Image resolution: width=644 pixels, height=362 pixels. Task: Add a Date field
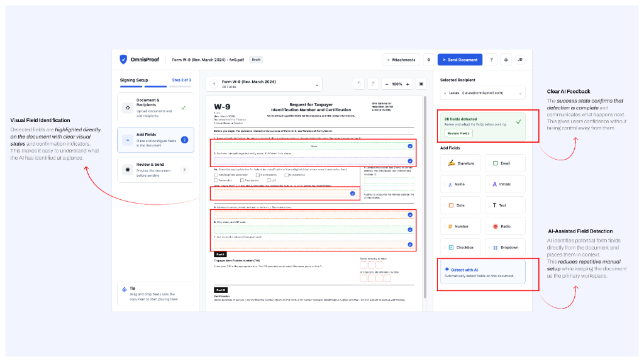click(461, 206)
